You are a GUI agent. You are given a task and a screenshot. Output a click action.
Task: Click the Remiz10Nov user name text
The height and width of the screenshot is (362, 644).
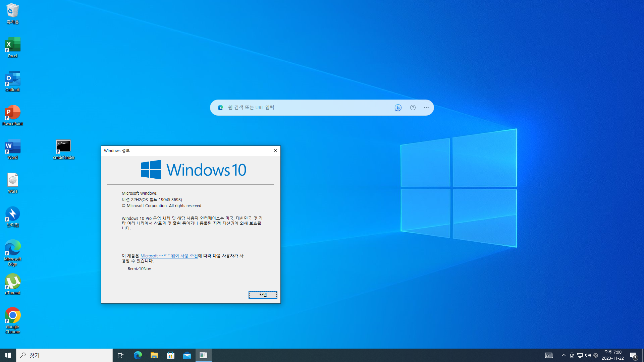point(139,269)
